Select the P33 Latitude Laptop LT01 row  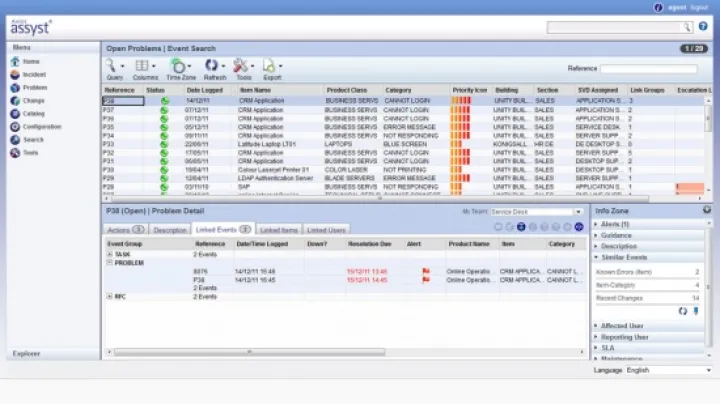pos(404,144)
